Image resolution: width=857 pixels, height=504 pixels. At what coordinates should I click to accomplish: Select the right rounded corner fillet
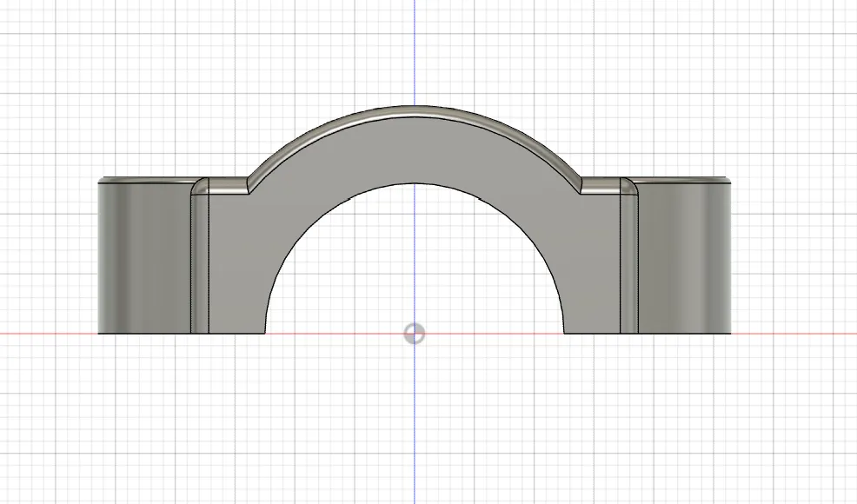[629, 185]
